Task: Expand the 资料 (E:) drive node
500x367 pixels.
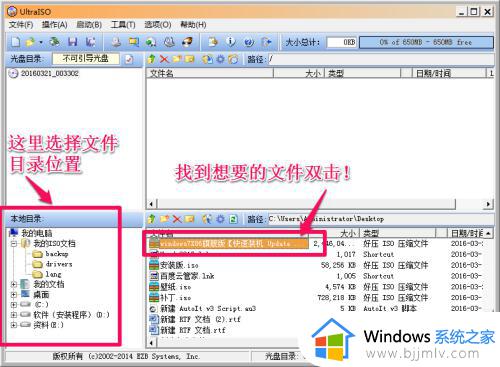Action: point(14,325)
